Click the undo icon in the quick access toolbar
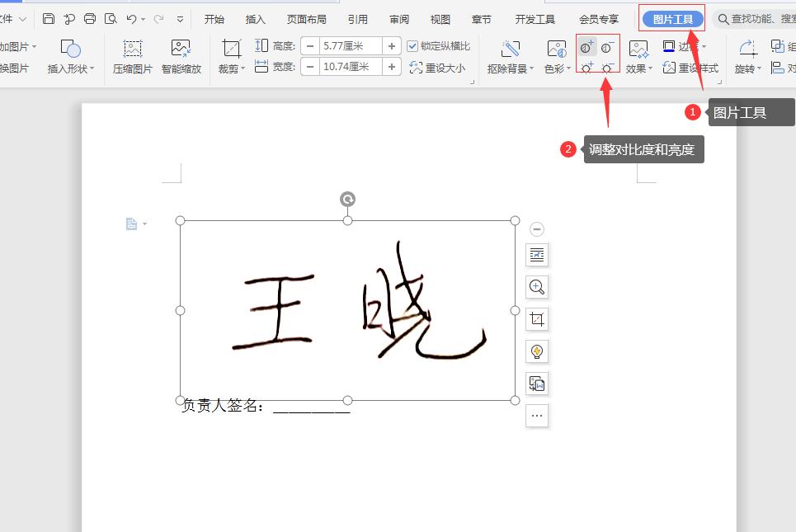This screenshot has width=796, height=532. (x=132, y=17)
